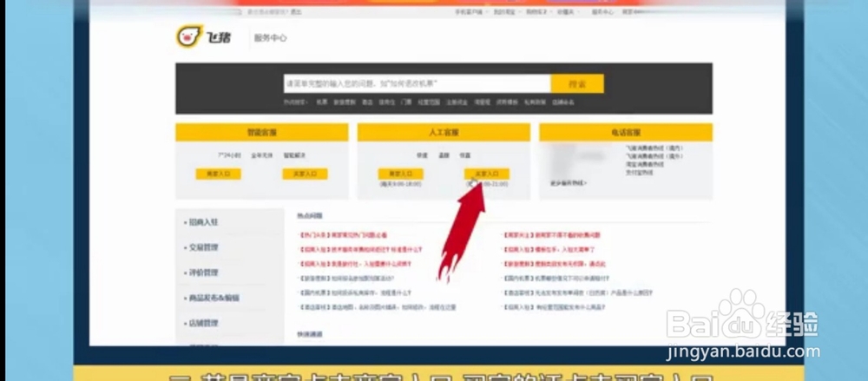The height and width of the screenshot is (381, 868).
Task: Open the 【商家关注】 question in right column
Action: click(552, 235)
